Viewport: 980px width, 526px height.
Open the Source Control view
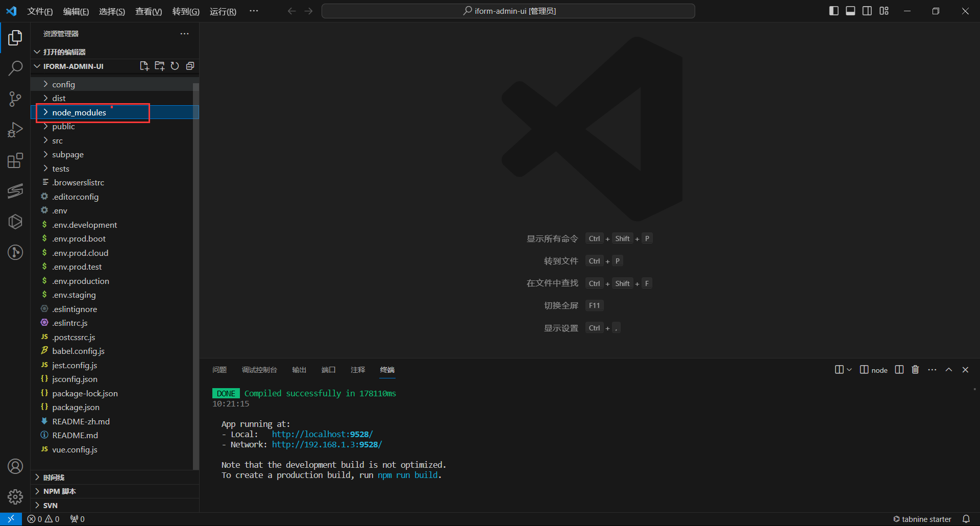pyautogui.click(x=15, y=99)
